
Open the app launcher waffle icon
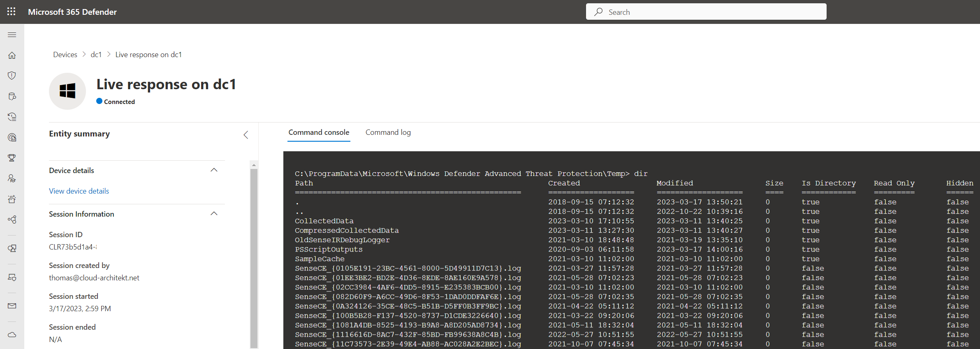[12, 12]
